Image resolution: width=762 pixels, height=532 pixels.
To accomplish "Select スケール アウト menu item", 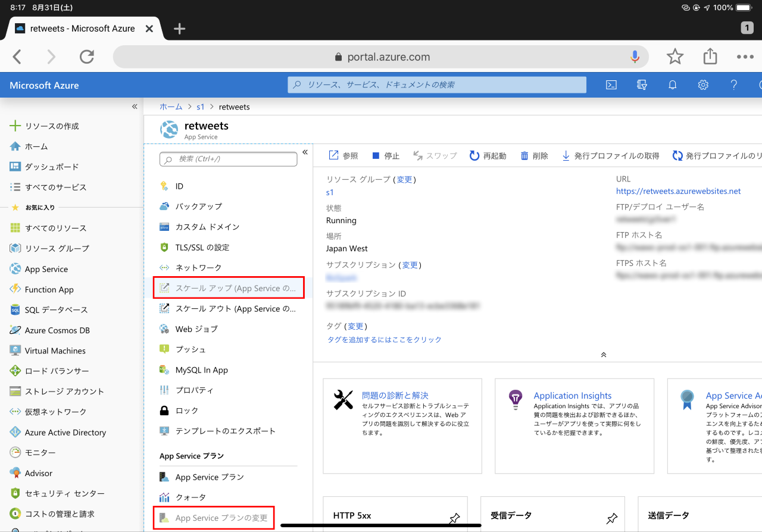I will (x=235, y=309).
